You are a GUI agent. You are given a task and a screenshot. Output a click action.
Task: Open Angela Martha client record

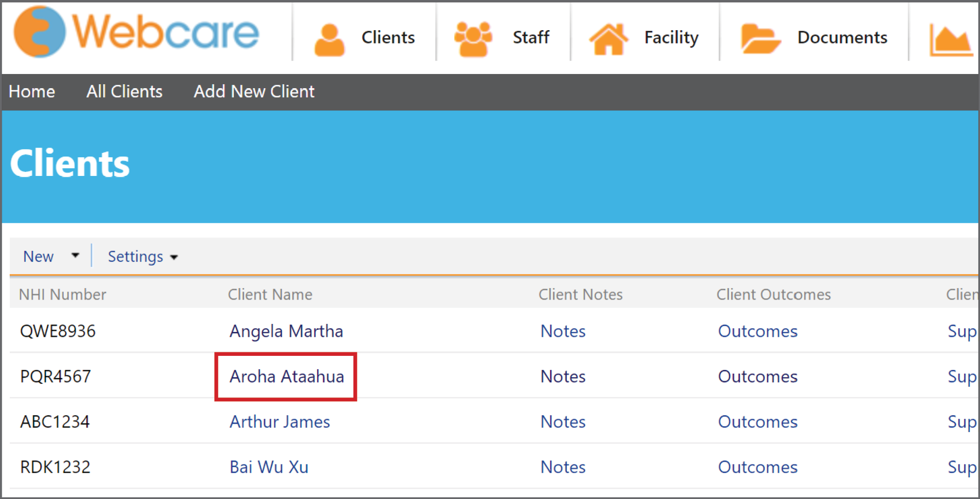click(x=286, y=331)
